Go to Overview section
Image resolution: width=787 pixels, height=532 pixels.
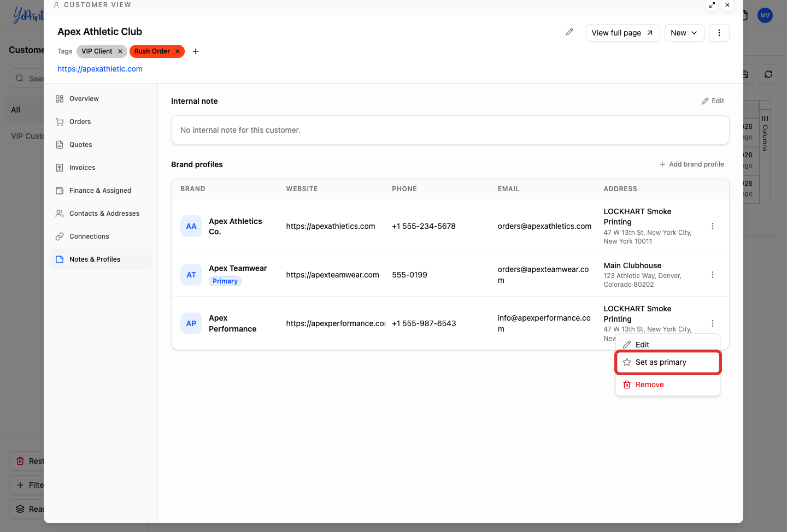coord(101,99)
